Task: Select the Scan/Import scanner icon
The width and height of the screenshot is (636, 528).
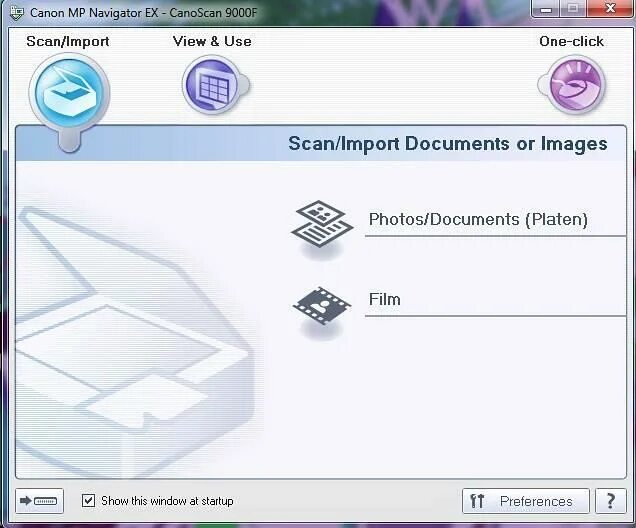Action: click(69, 93)
